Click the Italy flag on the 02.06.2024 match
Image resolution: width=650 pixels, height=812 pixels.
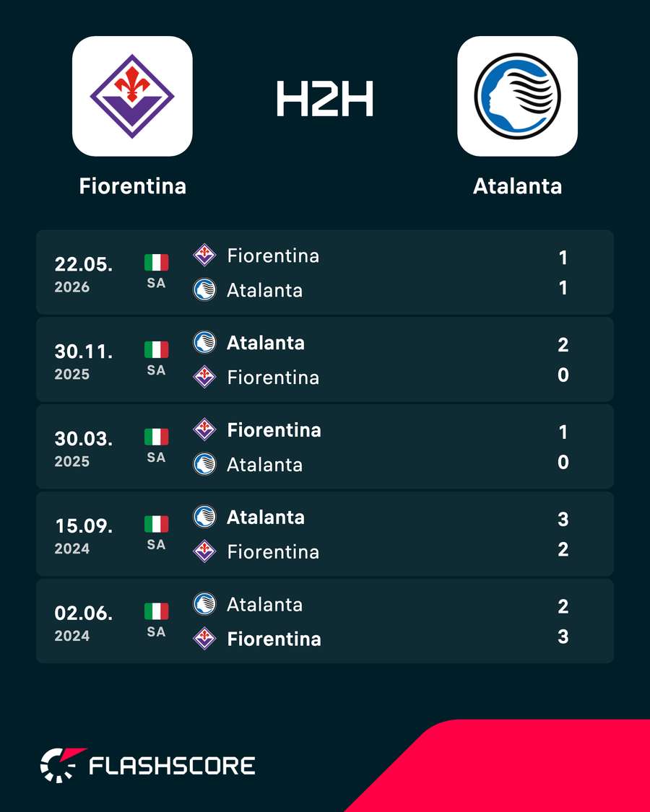pyautogui.click(x=156, y=611)
